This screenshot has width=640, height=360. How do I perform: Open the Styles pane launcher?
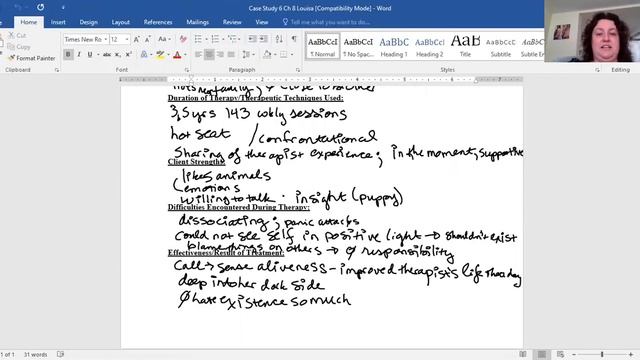597,70
